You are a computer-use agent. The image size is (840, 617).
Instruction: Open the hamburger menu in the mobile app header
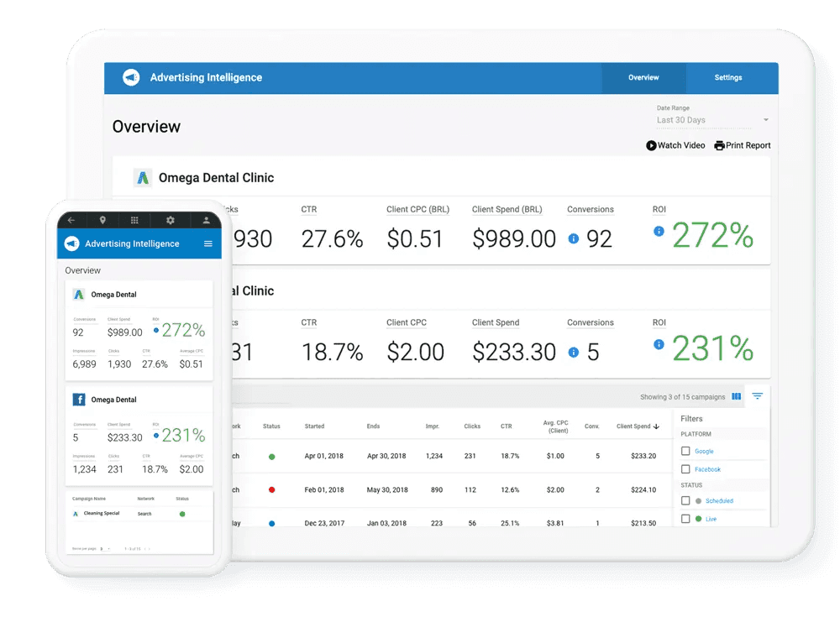click(209, 243)
